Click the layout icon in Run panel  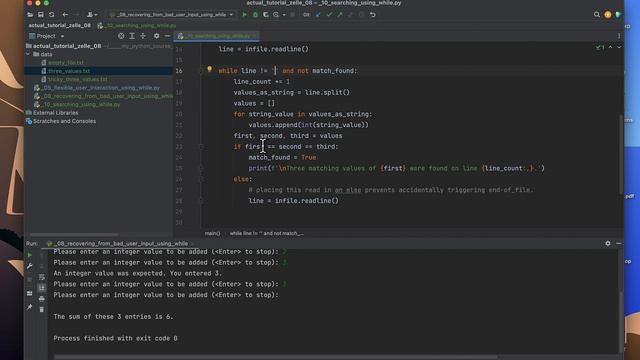click(x=29, y=293)
